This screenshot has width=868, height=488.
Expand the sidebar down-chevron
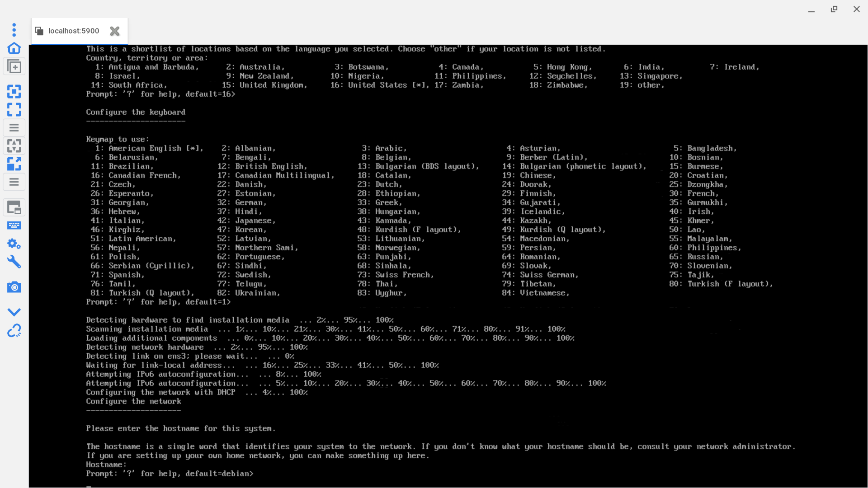point(14,312)
